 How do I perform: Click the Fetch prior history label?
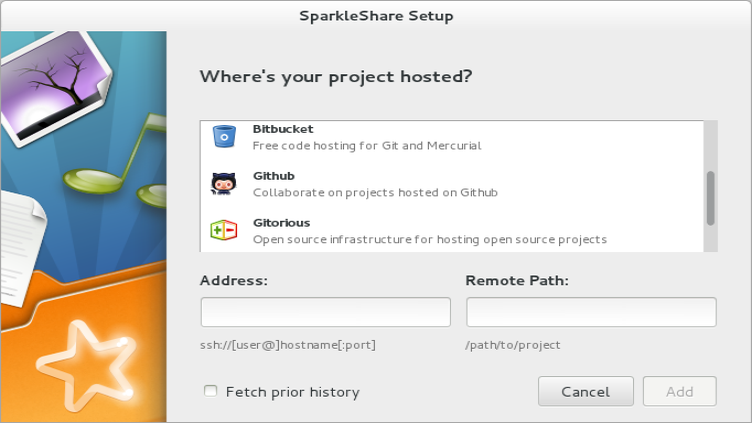pos(293,392)
